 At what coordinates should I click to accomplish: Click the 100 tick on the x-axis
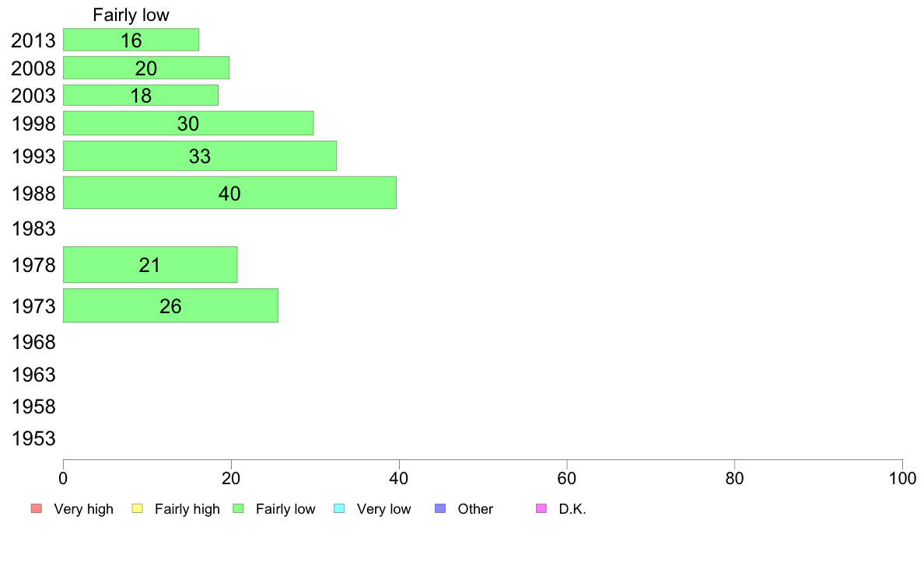tap(902, 478)
